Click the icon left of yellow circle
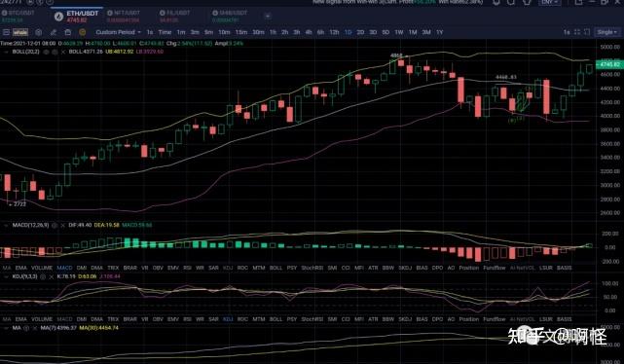The image size is (624, 364). [68, 32]
